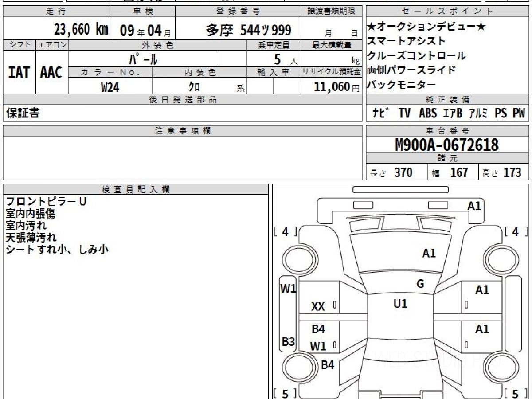532x399 pixels.
Task: Select クルーズコントロール sales point
Action: point(417,56)
